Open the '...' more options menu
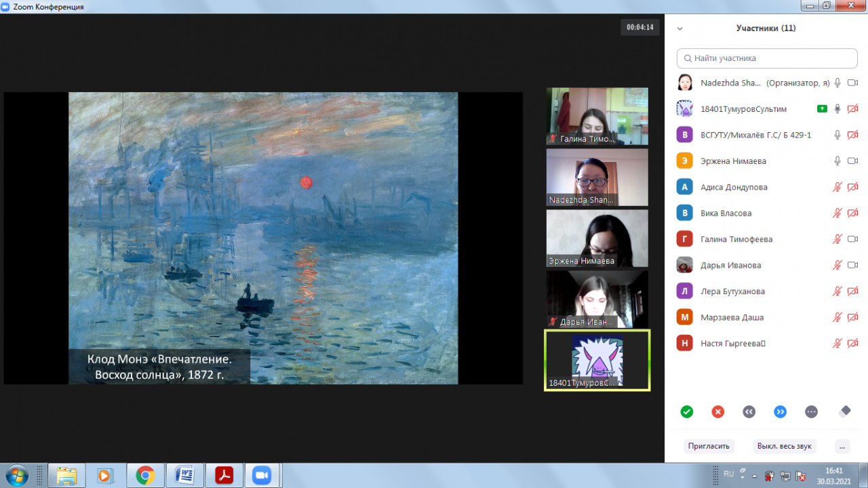Screen dimensions: 868x488 [842, 446]
